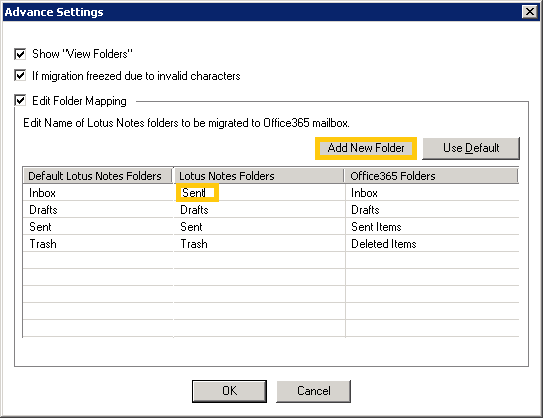Close dialog with title bar X

pos(529,12)
